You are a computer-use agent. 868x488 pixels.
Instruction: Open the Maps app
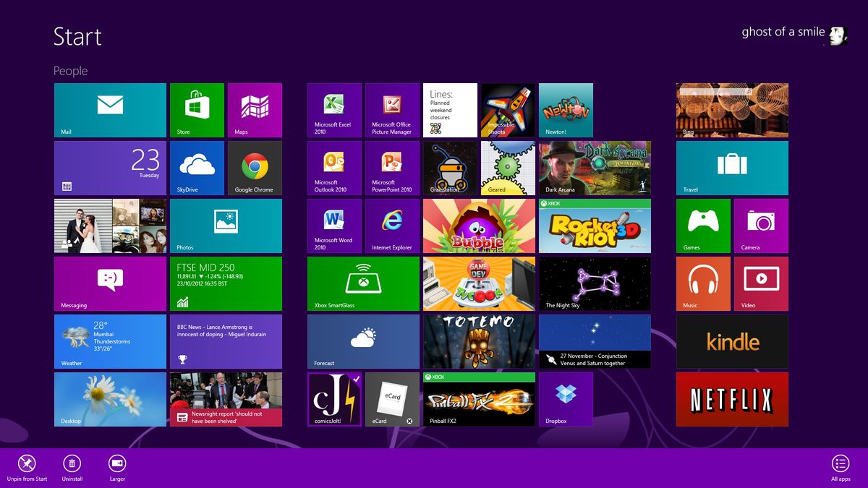coord(255,110)
